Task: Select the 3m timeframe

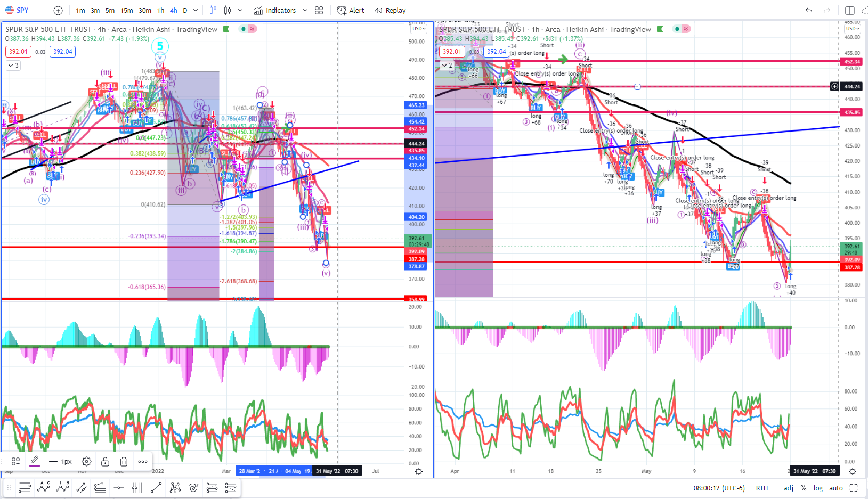Action: 95,11
